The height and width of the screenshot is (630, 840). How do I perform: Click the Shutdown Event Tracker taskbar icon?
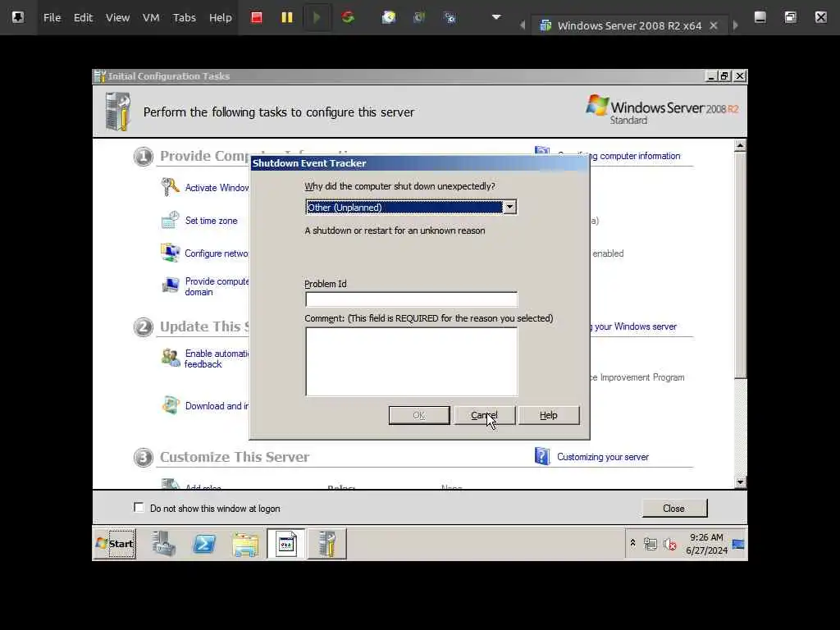tap(286, 544)
